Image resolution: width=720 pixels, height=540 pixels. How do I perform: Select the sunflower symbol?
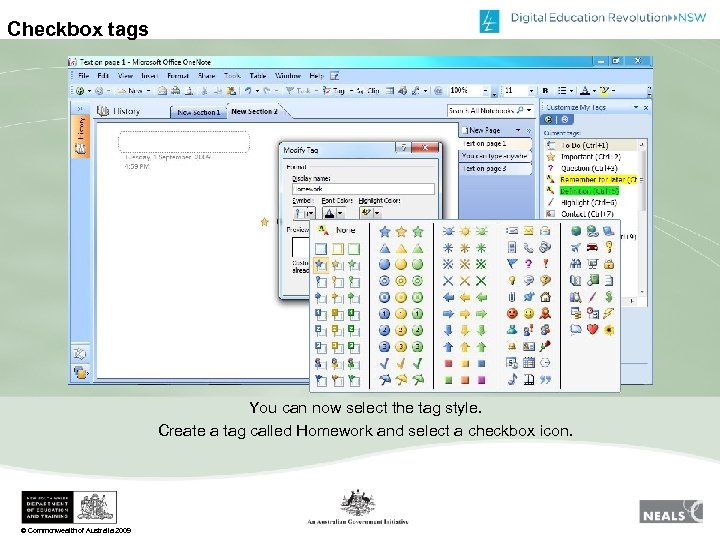click(x=609, y=329)
